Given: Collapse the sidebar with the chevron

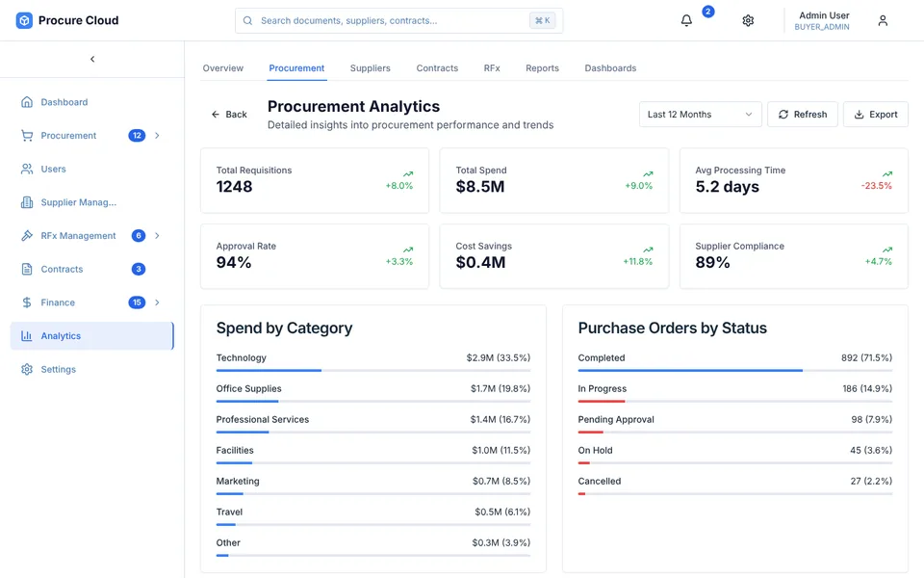Looking at the screenshot, I should coord(92,59).
